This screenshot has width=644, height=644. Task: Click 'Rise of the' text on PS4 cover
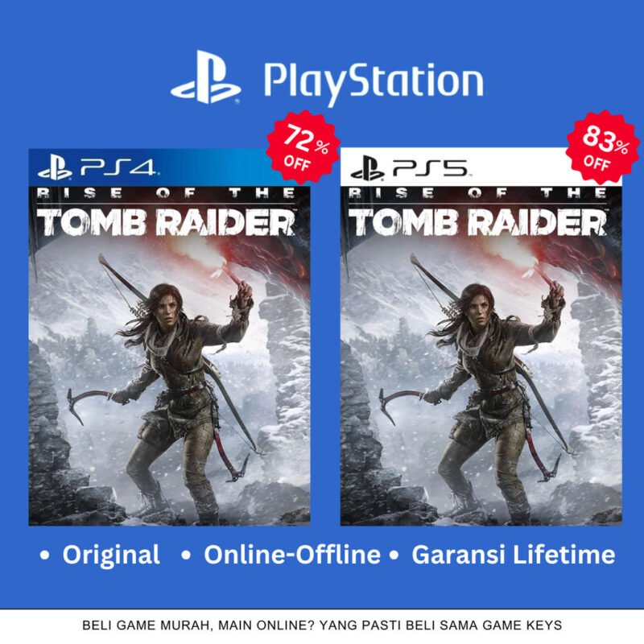click(166, 192)
